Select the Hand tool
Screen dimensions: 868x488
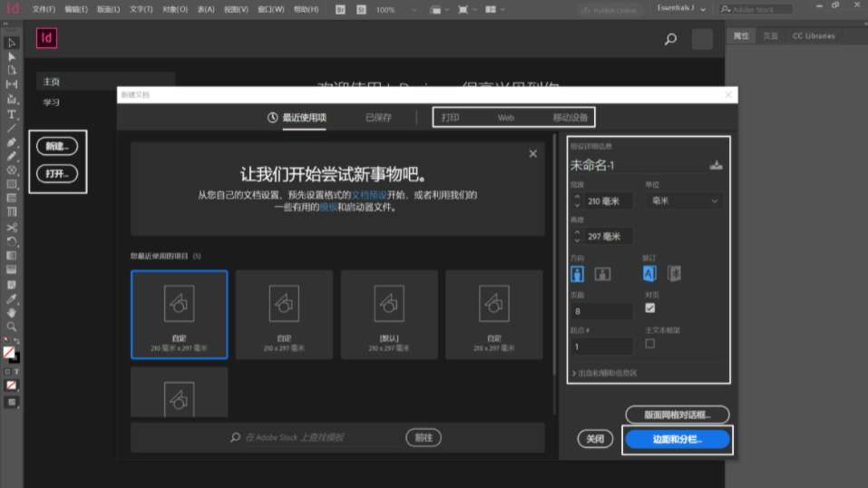point(12,313)
